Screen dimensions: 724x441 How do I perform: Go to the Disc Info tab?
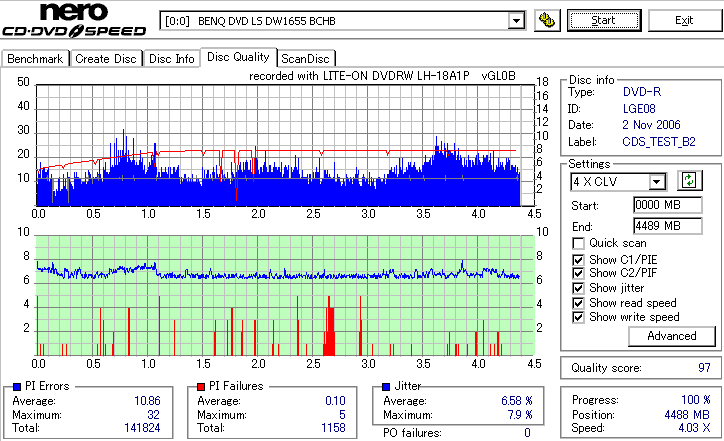click(171, 59)
